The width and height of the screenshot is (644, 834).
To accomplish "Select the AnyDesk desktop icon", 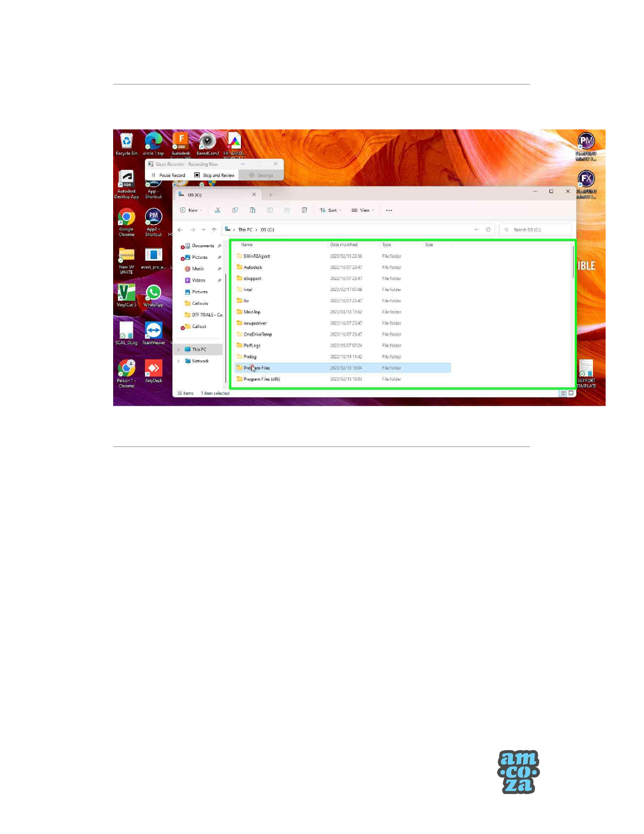I will 154,369.
